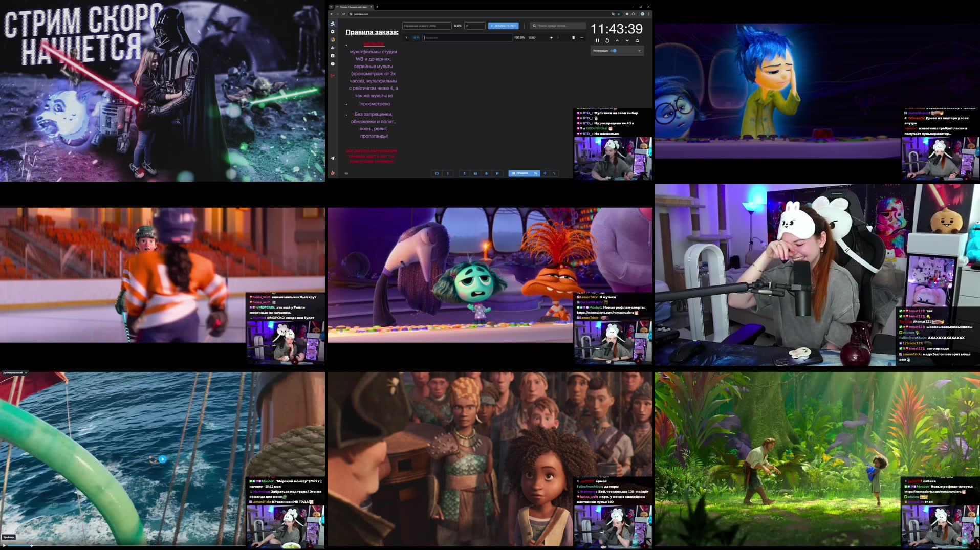Toggle the eye visibility icon near rules
This screenshot has height=550, width=980.
(346, 173)
